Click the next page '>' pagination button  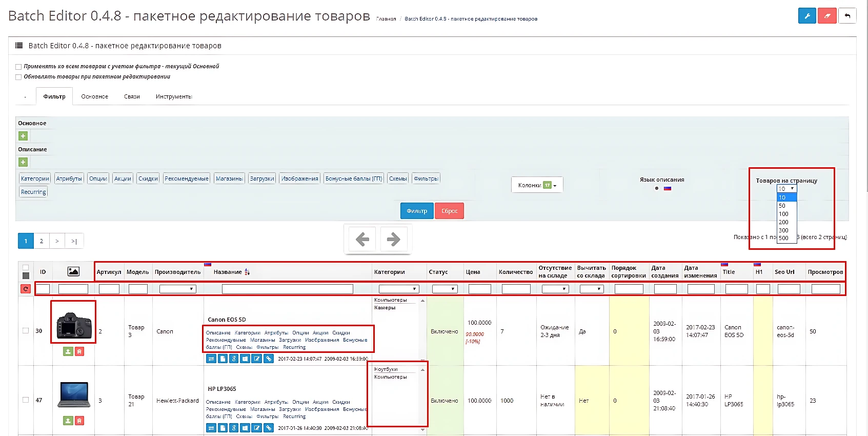pyautogui.click(x=57, y=241)
